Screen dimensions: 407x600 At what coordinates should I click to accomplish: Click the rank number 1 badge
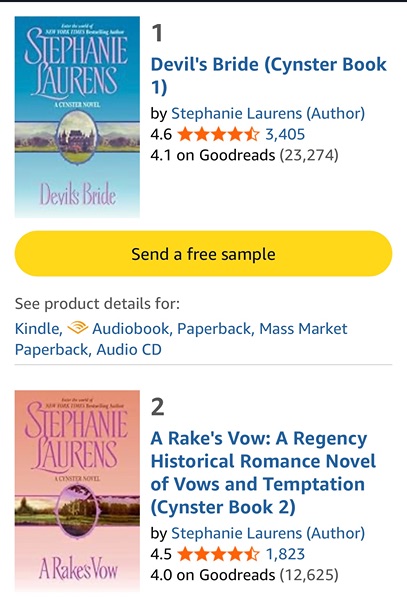coord(157,33)
